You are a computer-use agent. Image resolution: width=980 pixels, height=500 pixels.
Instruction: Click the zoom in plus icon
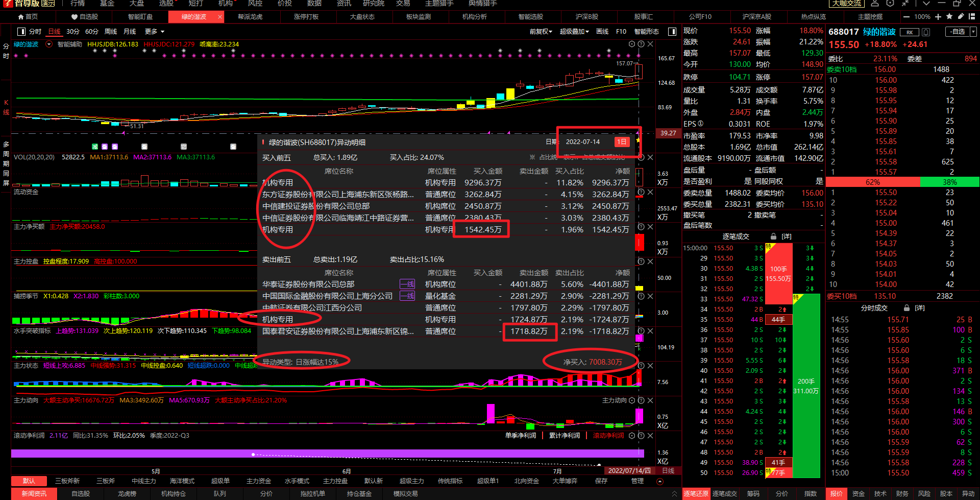click(x=938, y=17)
